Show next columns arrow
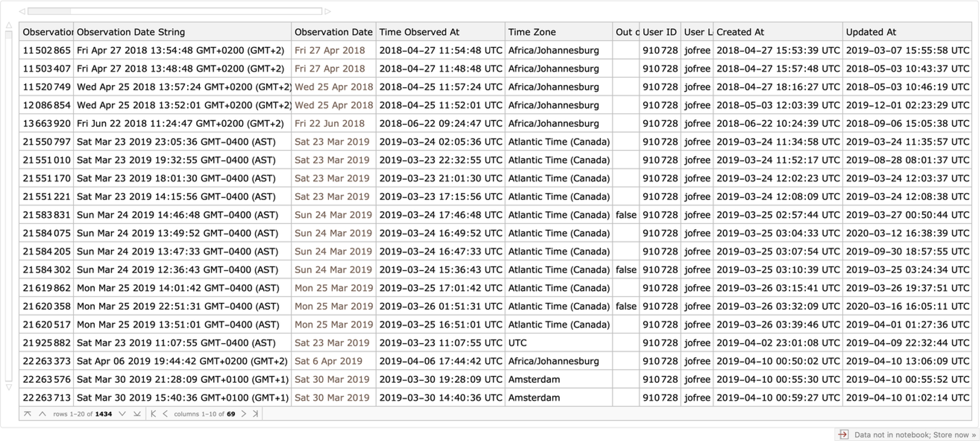 (244, 414)
